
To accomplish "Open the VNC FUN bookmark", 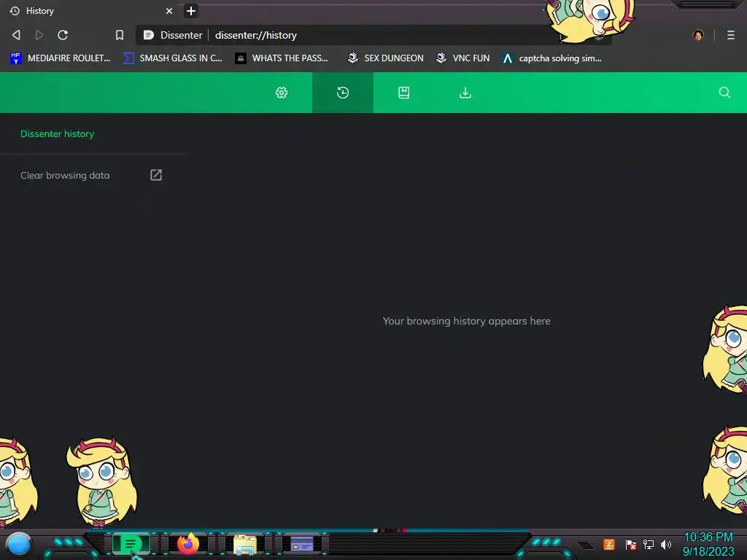I will click(x=463, y=58).
